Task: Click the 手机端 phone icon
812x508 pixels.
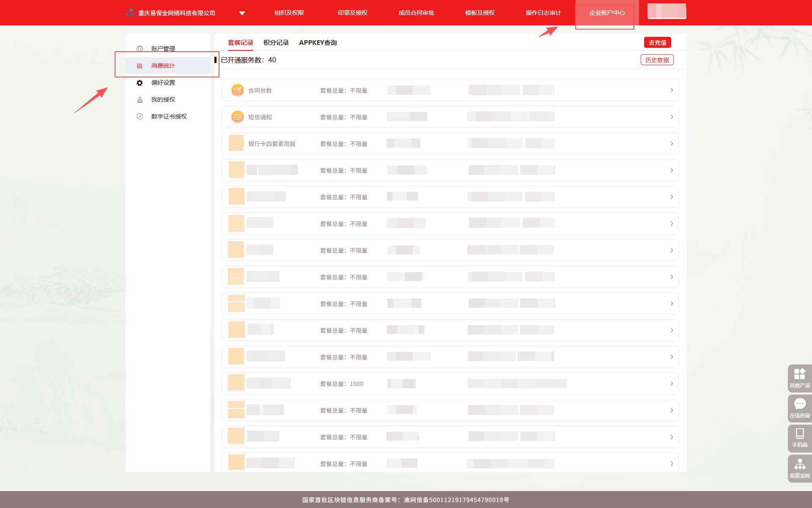Action: click(799, 433)
